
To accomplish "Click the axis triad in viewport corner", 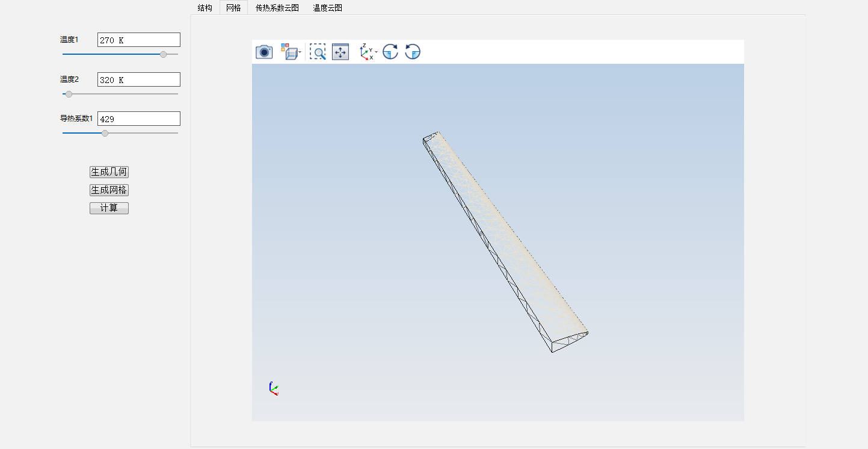I will [274, 389].
